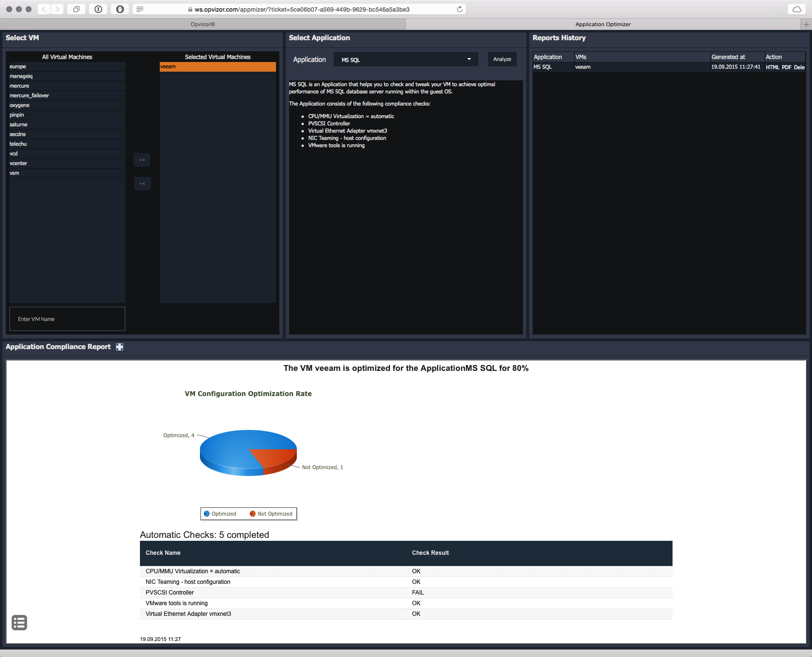Viewport: 812px width, 657px height.
Task: Click the browser forward arrow
Action: (x=57, y=9)
